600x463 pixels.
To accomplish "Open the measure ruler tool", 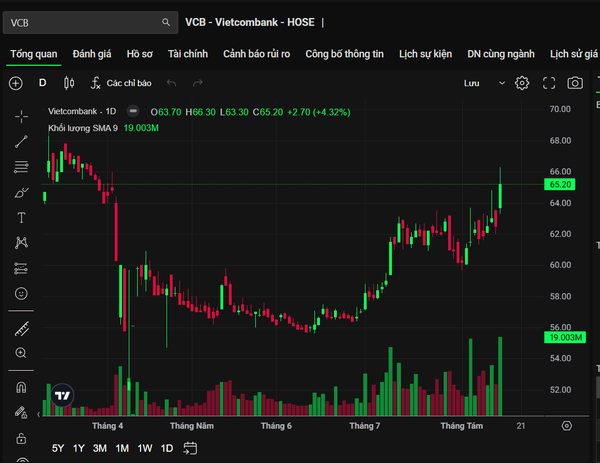I will click(x=22, y=329).
